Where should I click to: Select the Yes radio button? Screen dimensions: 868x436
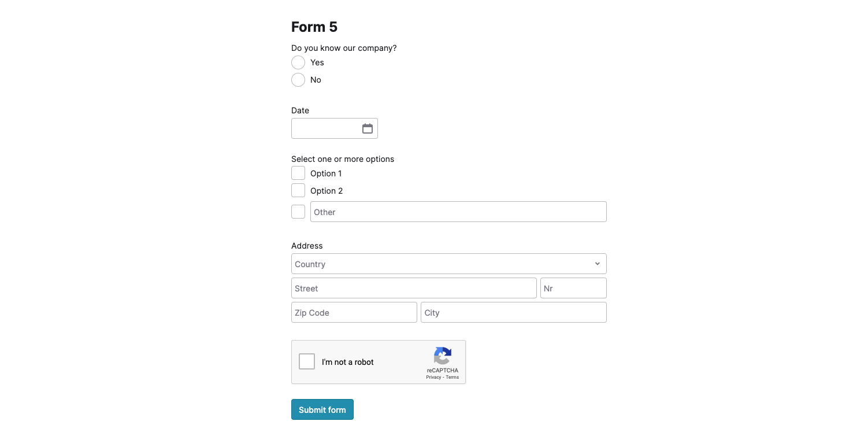(298, 62)
